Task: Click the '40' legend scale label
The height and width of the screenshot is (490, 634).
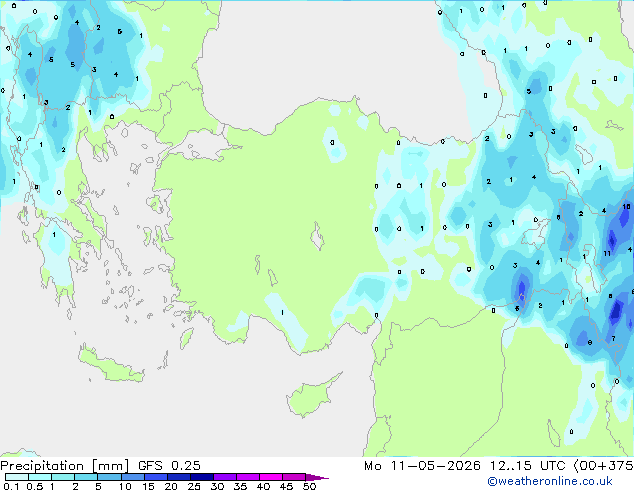Action: point(263,486)
